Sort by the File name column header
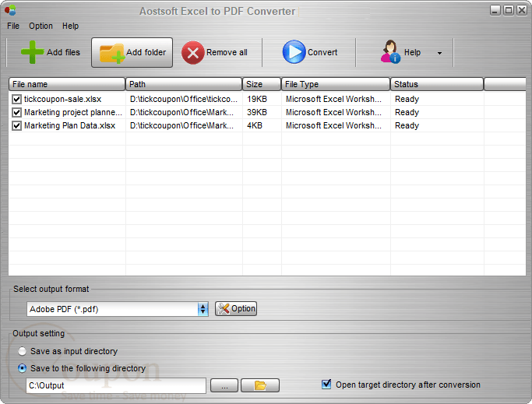This screenshot has height=404, width=532. (x=67, y=84)
